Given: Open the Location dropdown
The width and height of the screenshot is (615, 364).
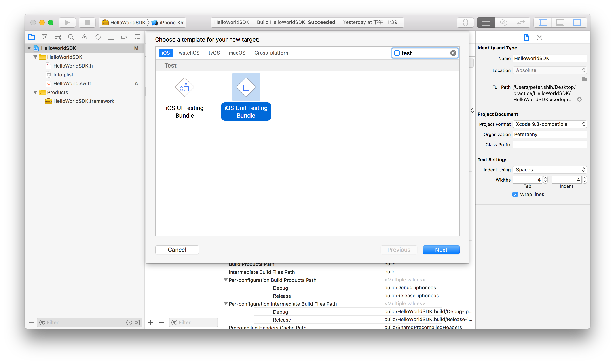Looking at the screenshot, I should [x=549, y=70].
